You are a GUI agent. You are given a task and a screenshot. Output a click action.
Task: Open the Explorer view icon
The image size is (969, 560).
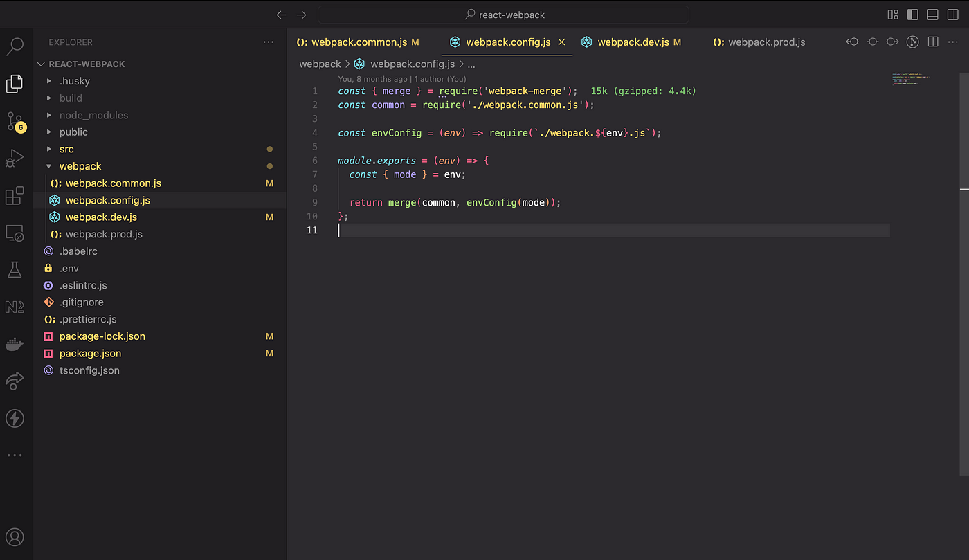[15, 84]
